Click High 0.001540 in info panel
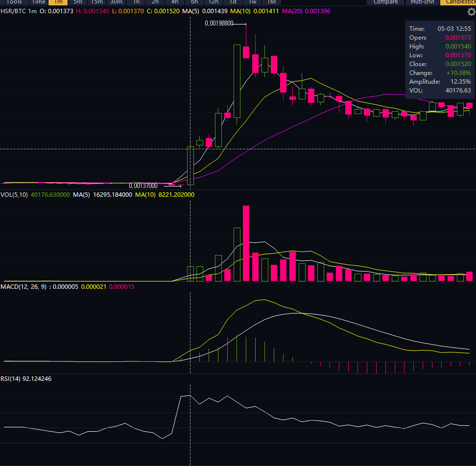Viewport: 476px width, 466px height. pos(440,47)
